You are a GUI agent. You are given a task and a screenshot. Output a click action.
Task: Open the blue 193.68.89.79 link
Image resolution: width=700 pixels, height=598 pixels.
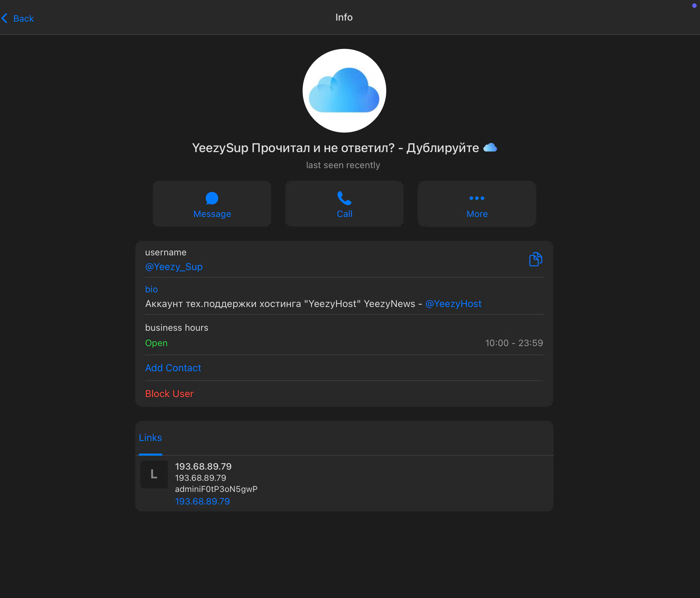pos(202,501)
